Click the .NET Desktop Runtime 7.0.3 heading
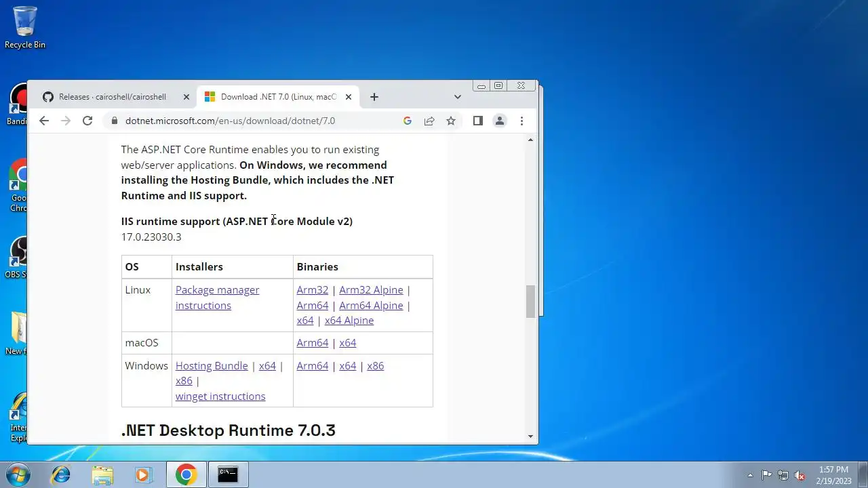The width and height of the screenshot is (868, 488). [x=229, y=430]
